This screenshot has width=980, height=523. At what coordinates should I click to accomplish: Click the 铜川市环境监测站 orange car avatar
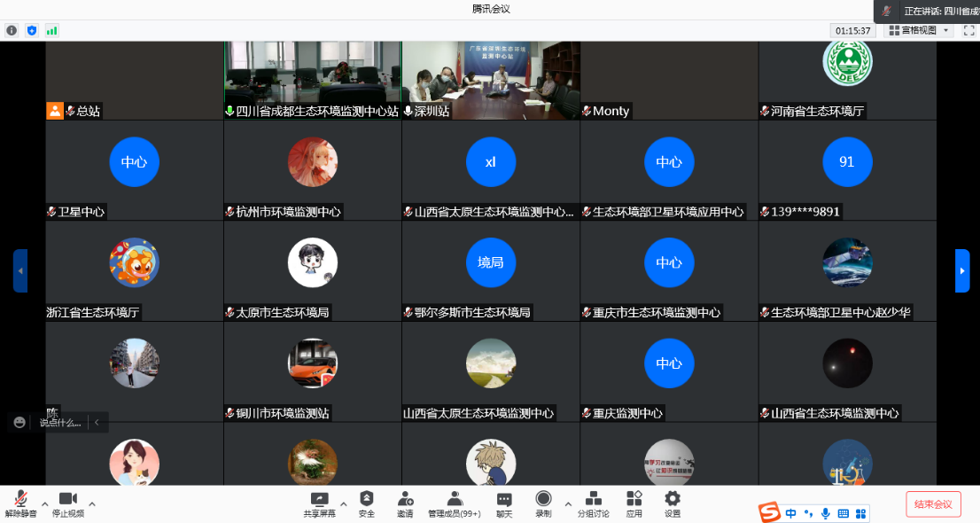pyautogui.click(x=313, y=363)
